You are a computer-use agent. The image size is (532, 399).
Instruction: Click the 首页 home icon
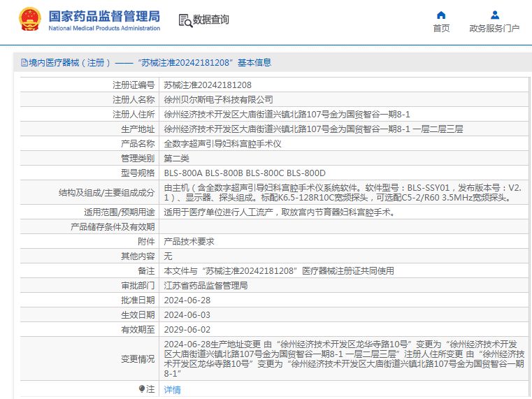click(x=440, y=15)
